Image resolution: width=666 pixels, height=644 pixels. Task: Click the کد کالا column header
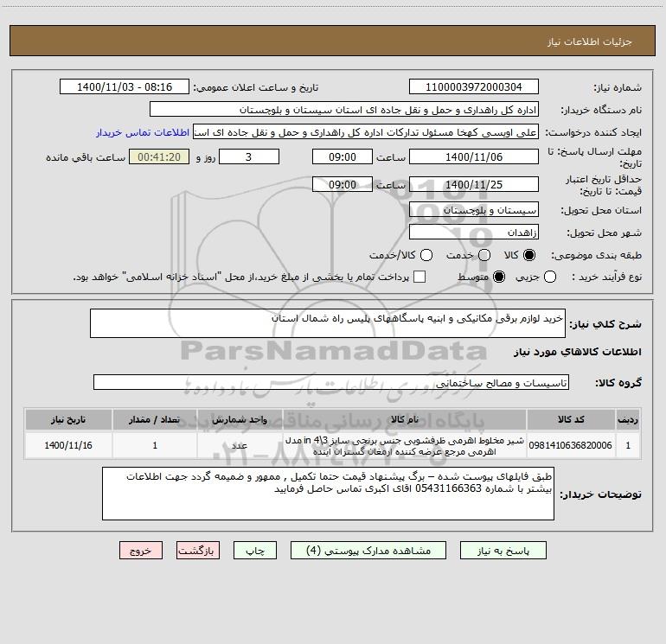[x=571, y=419]
